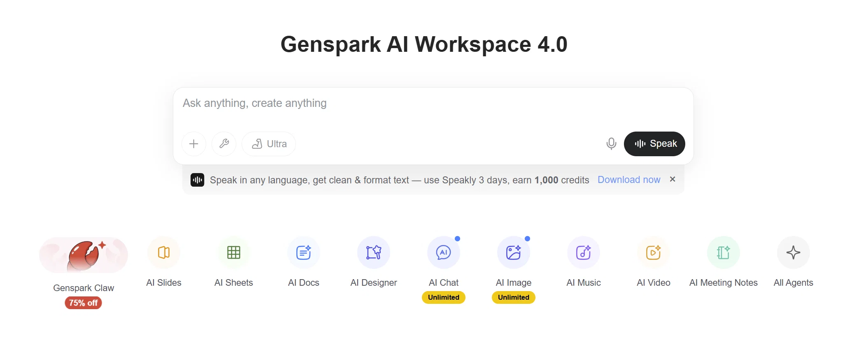Click the Genspark AI Workspace 4.0 heading

point(424,44)
